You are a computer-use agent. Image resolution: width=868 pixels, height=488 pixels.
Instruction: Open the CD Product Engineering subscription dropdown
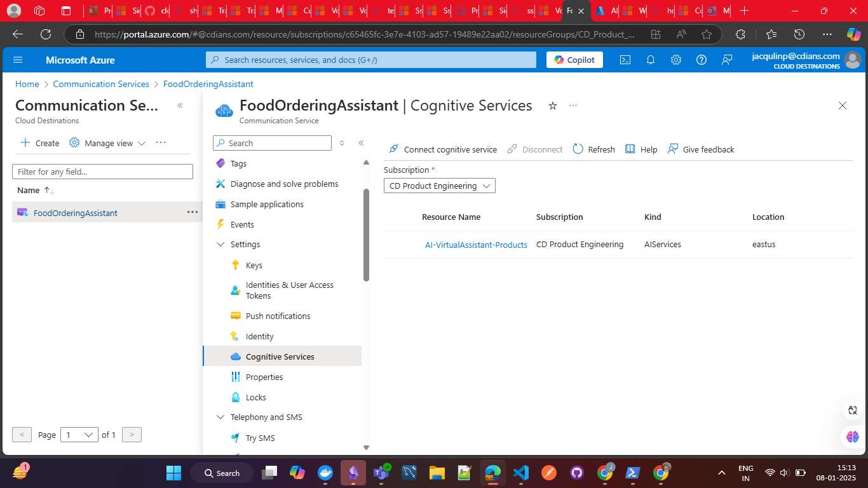tap(439, 186)
